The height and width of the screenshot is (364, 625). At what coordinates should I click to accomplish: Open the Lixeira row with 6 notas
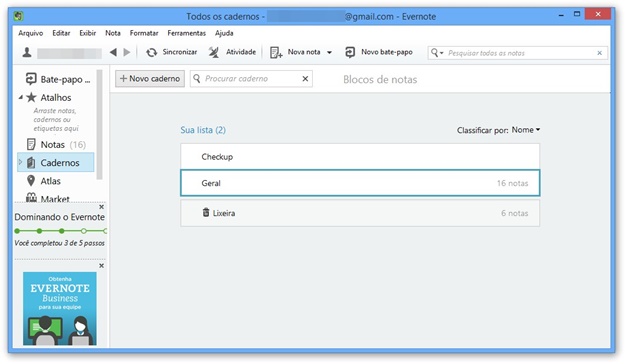click(x=360, y=213)
